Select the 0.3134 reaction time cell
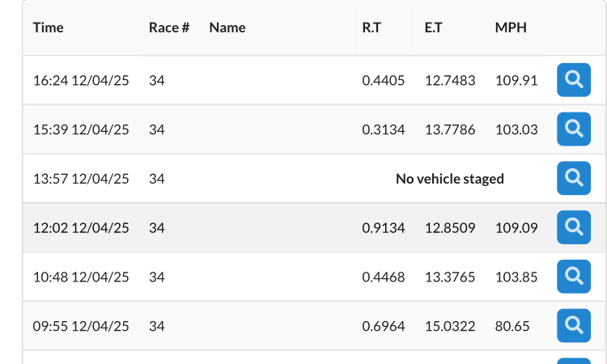 click(x=384, y=129)
